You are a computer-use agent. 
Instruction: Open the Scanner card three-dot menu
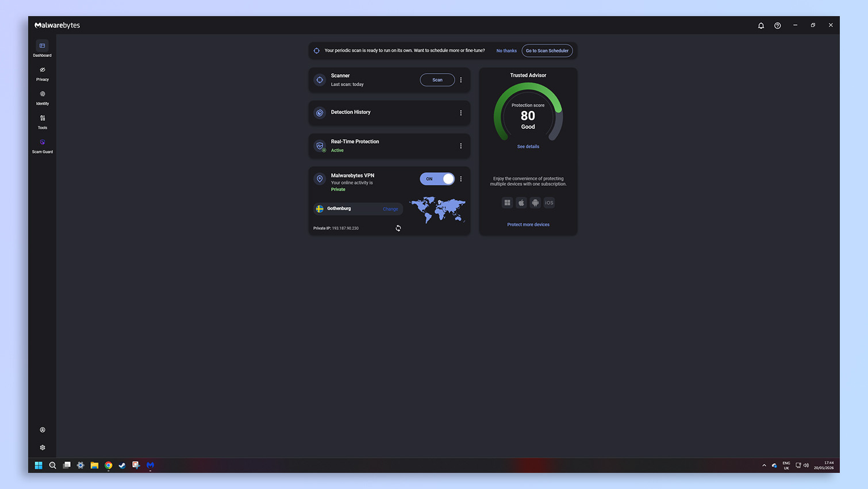461,80
